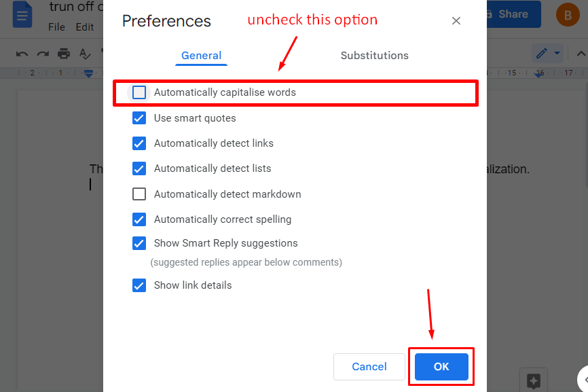Click the spell check icon
Image resolution: width=588 pixels, height=392 pixels.
85,54
